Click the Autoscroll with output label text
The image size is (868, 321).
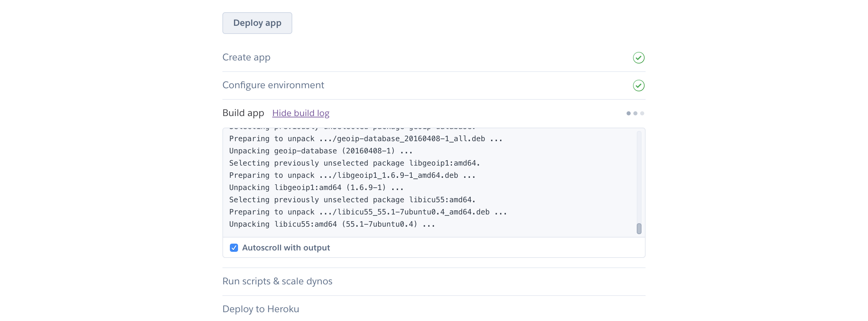click(x=286, y=248)
